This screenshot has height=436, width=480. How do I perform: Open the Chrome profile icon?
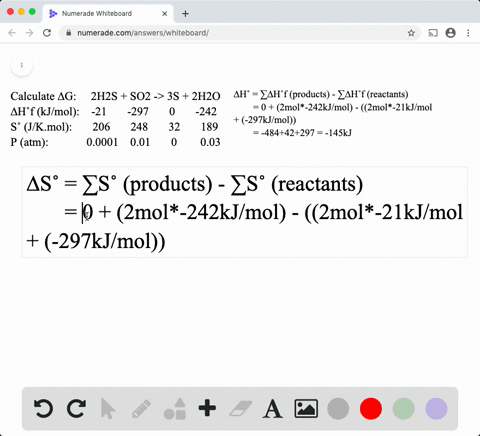click(x=451, y=33)
